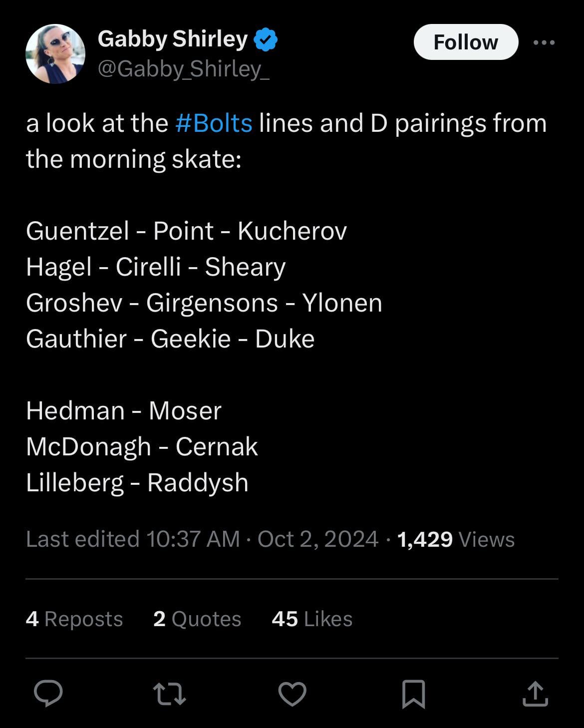This screenshot has height=728, width=584.
Task: View the 45 Likes list
Action: click(x=312, y=619)
